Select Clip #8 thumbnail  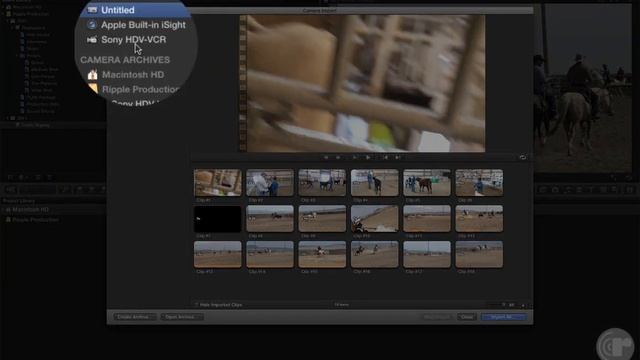[x=270, y=219]
